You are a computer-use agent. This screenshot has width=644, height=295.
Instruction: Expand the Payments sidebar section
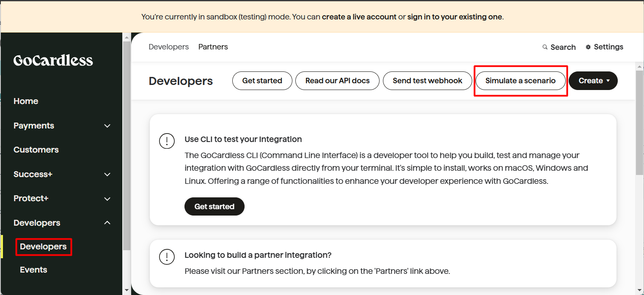(x=107, y=126)
